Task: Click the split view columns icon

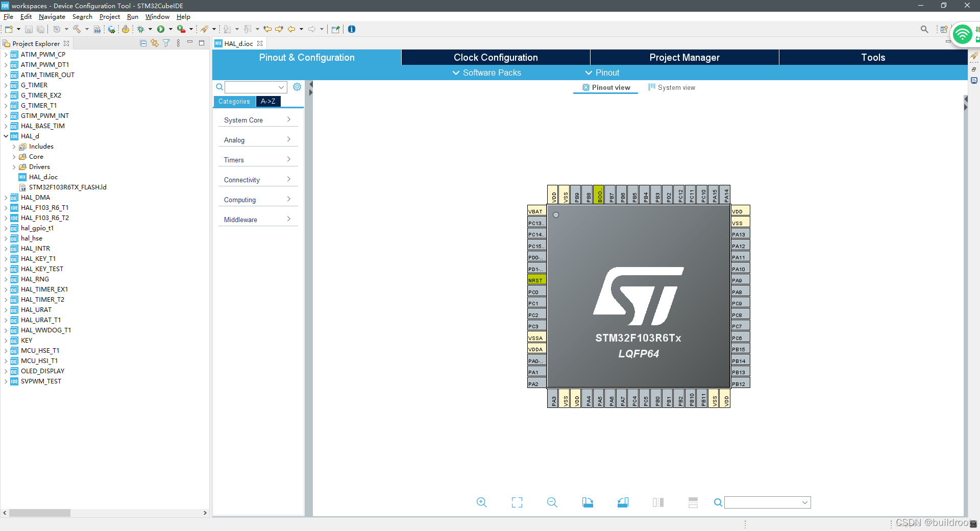Action: pos(658,502)
